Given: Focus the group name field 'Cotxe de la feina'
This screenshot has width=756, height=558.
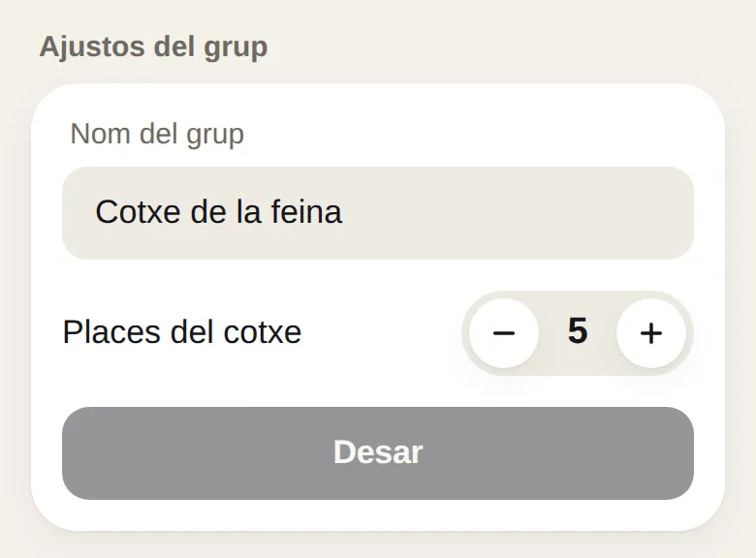Looking at the screenshot, I should [378, 213].
